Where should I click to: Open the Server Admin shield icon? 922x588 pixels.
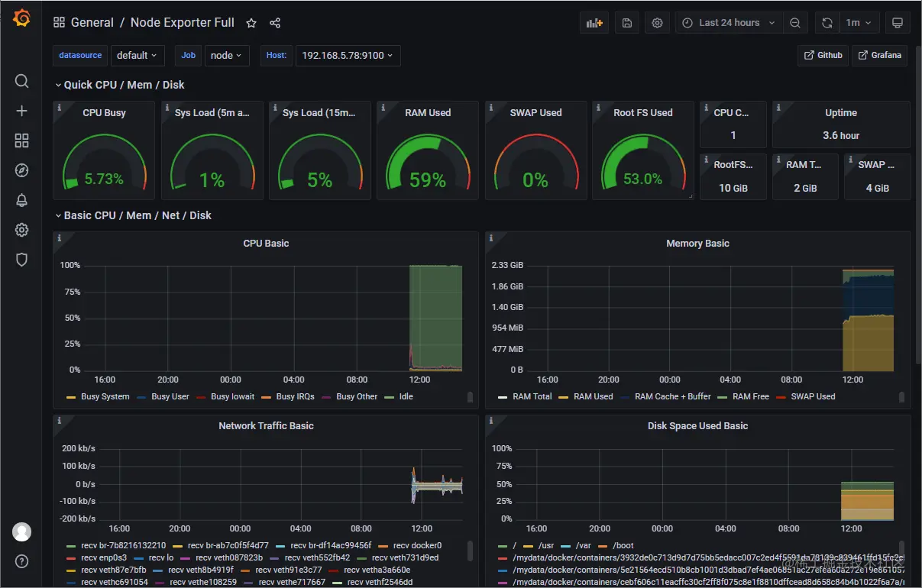[x=21, y=260]
